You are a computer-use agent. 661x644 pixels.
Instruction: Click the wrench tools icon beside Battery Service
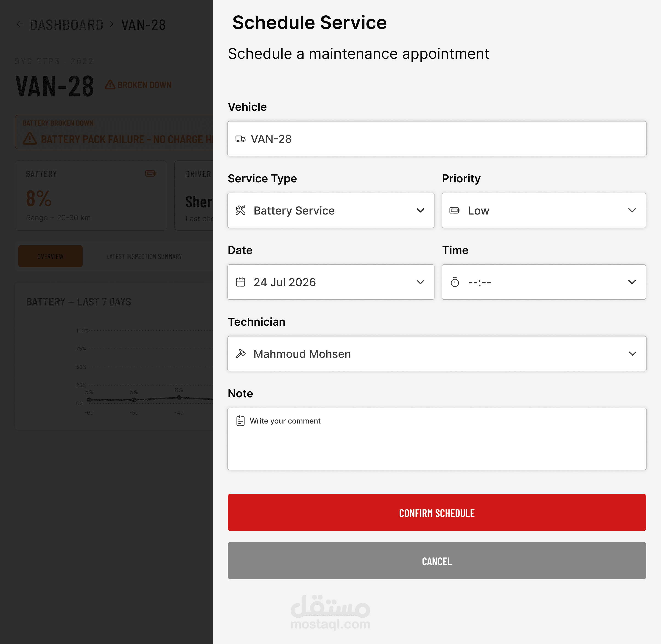point(241,210)
